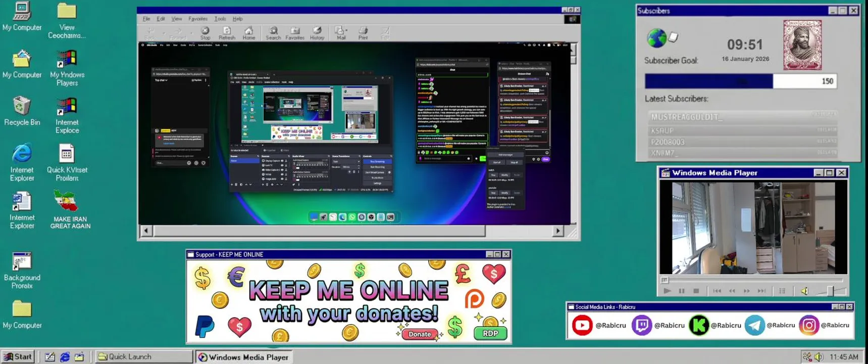The width and height of the screenshot is (868, 364).
Task: Click the 11:45 AM taskbar clock
Action: pyautogui.click(x=844, y=357)
